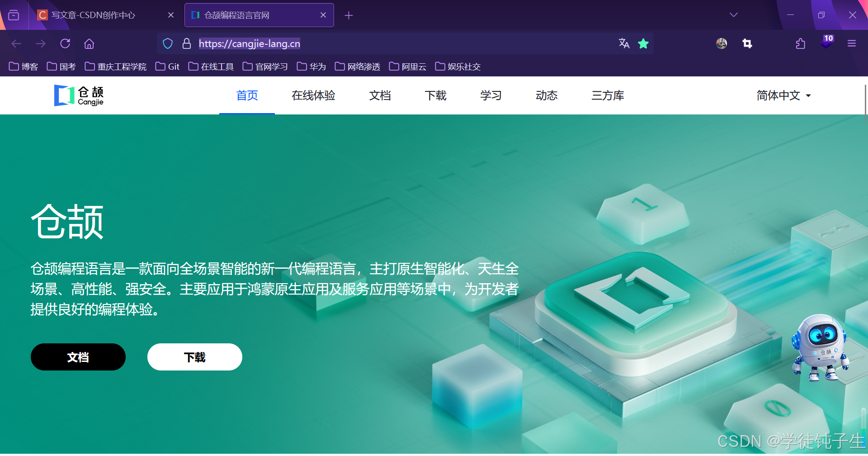Switch to the 写文章-CSDN创作中心 tab
868x456 pixels.
(x=105, y=15)
